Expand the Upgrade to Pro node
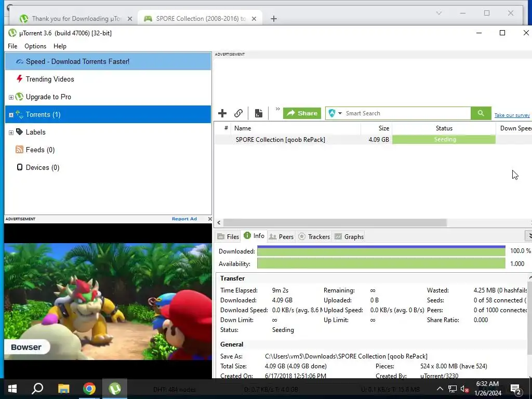 (x=11, y=97)
